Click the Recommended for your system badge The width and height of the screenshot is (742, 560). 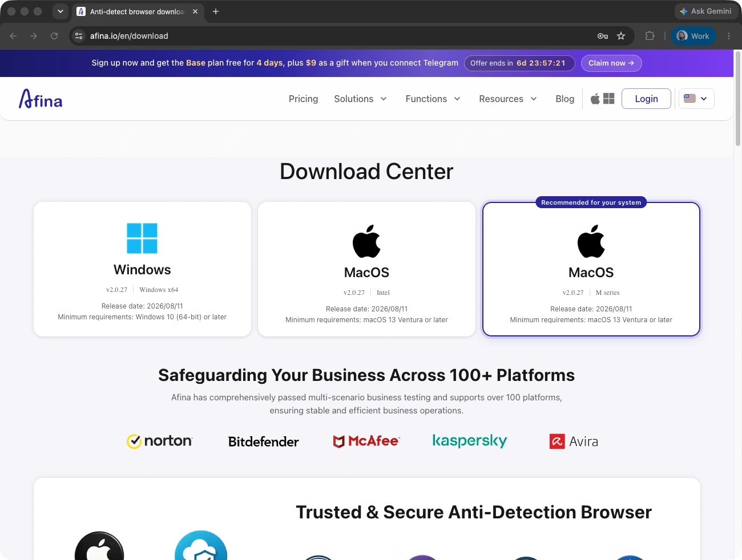pyautogui.click(x=591, y=202)
